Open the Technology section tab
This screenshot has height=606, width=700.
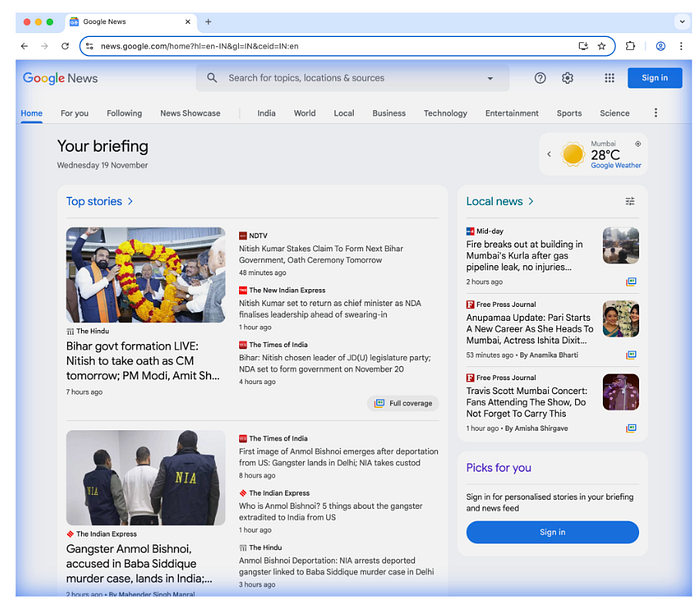tap(445, 113)
